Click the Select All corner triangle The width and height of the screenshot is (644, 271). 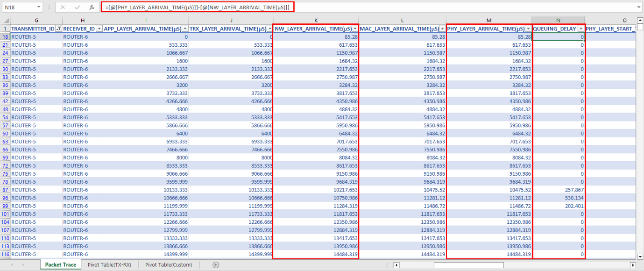(5, 20)
